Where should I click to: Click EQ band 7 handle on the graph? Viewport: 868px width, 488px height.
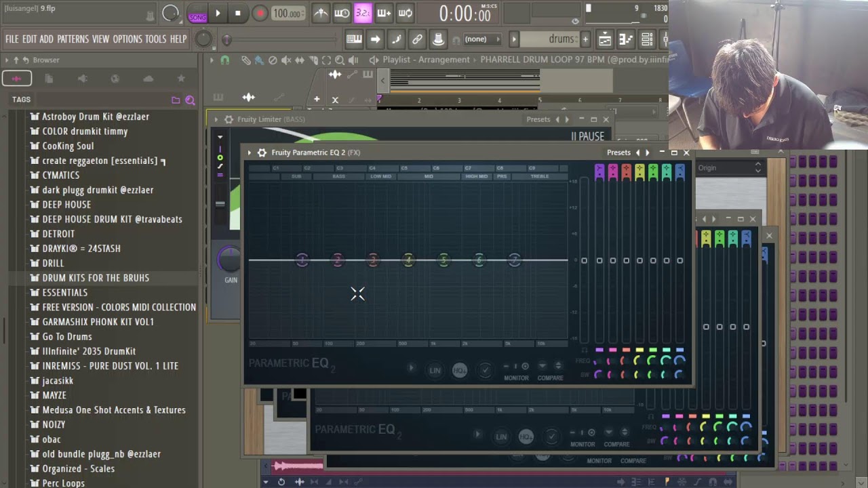coord(514,260)
